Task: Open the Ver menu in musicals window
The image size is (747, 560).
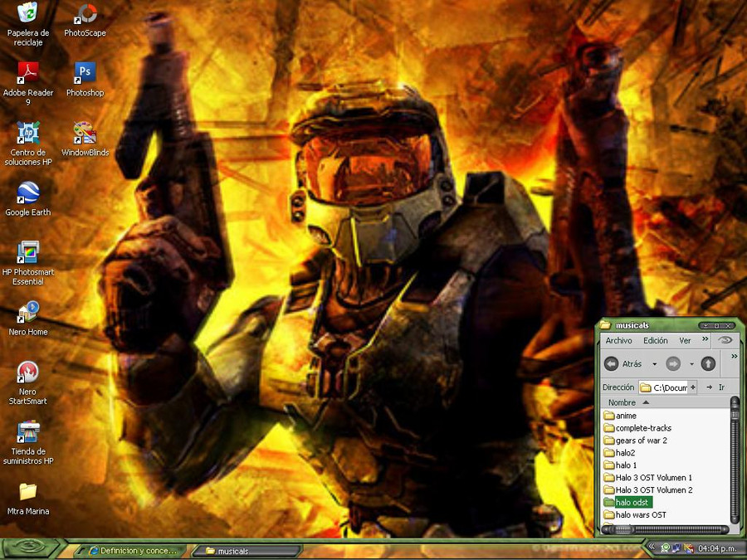Action: coord(685,340)
